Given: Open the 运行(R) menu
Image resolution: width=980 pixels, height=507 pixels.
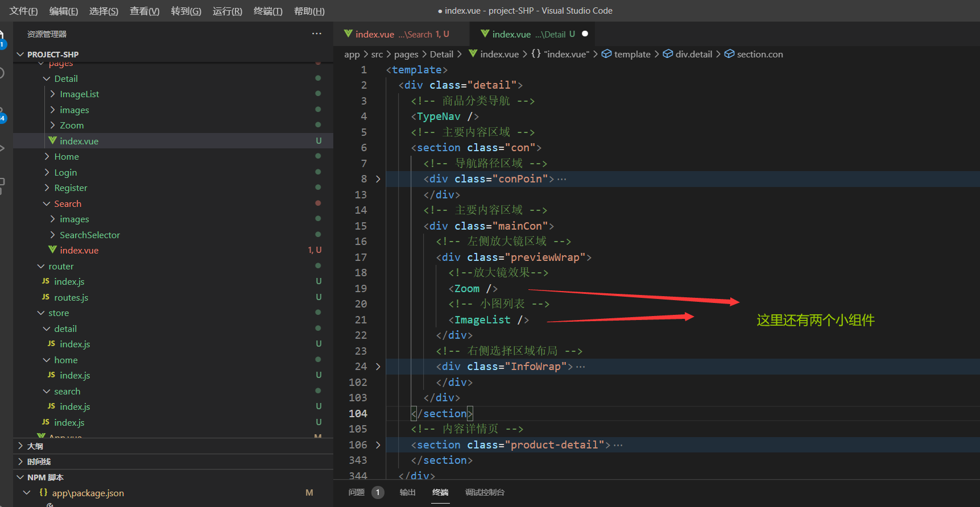Looking at the screenshot, I should pos(228,11).
